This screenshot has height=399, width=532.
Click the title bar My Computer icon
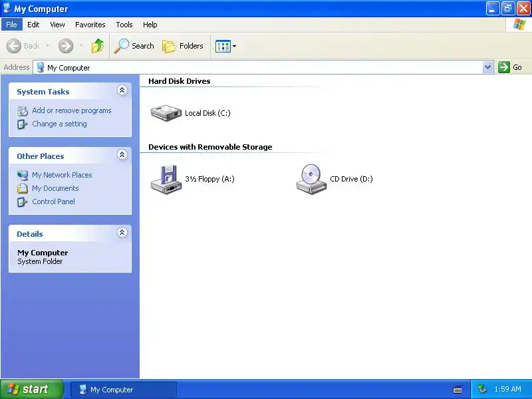7,8
